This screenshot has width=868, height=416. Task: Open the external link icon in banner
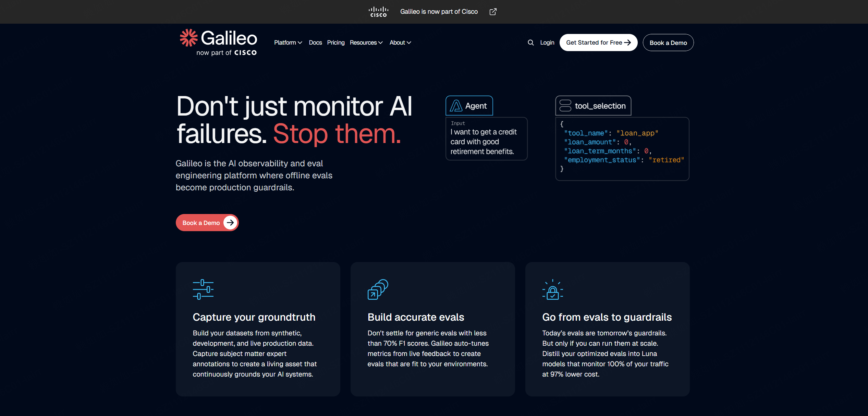[493, 12]
